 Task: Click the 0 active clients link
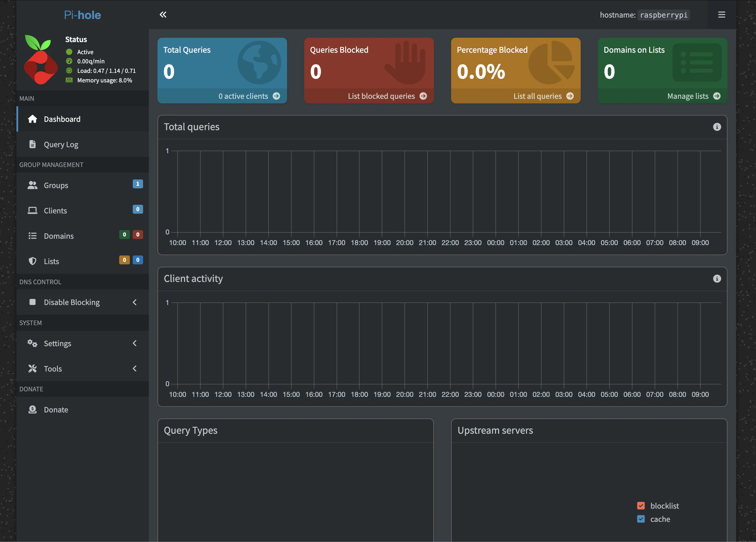[x=243, y=96]
